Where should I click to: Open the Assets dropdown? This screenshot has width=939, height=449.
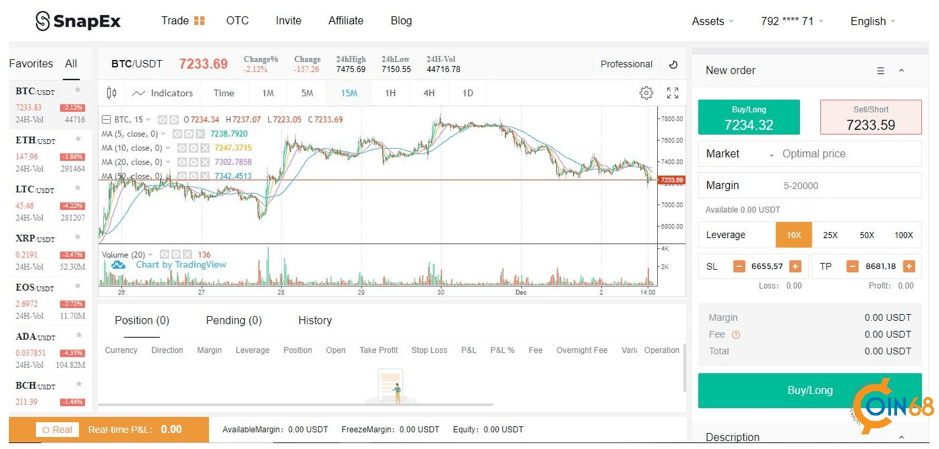tap(713, 21)
